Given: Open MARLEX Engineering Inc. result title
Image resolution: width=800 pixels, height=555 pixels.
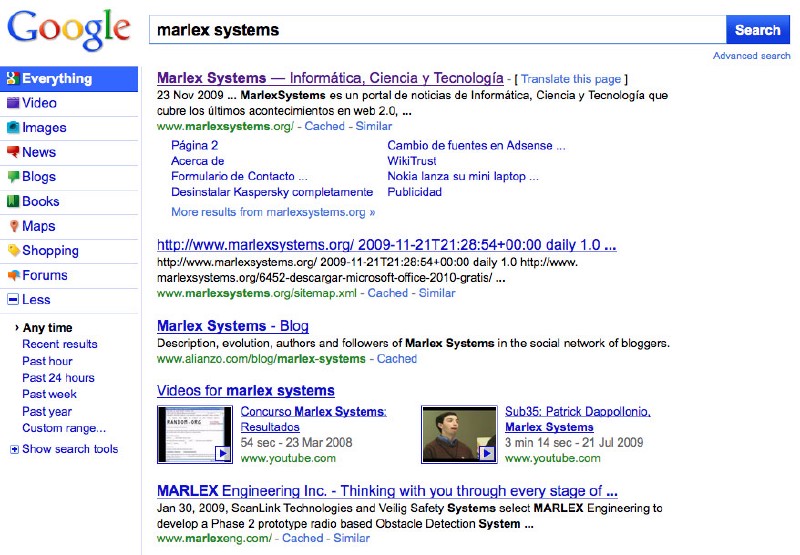Looking at the screenshot, I should [x=387, y=491].
